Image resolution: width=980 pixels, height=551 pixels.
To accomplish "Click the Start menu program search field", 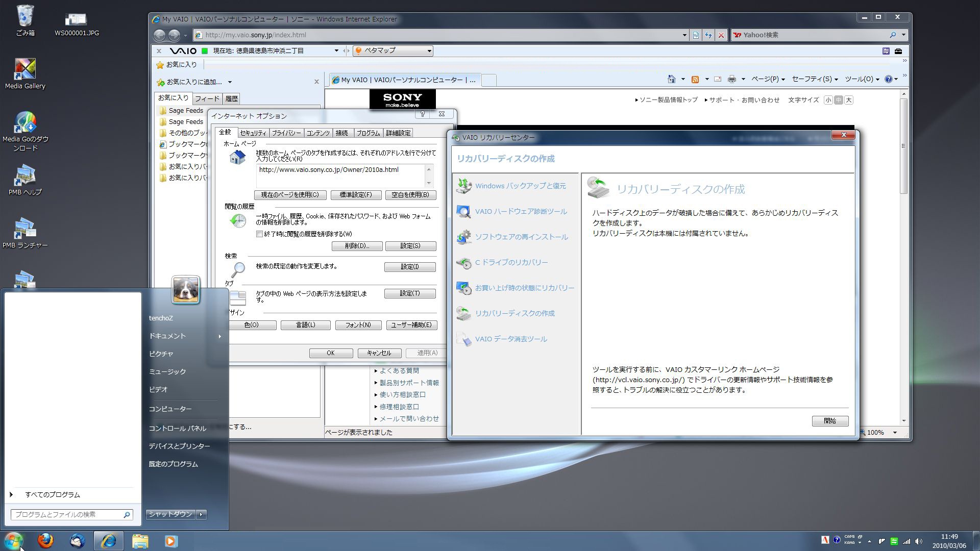I will 72,515.
